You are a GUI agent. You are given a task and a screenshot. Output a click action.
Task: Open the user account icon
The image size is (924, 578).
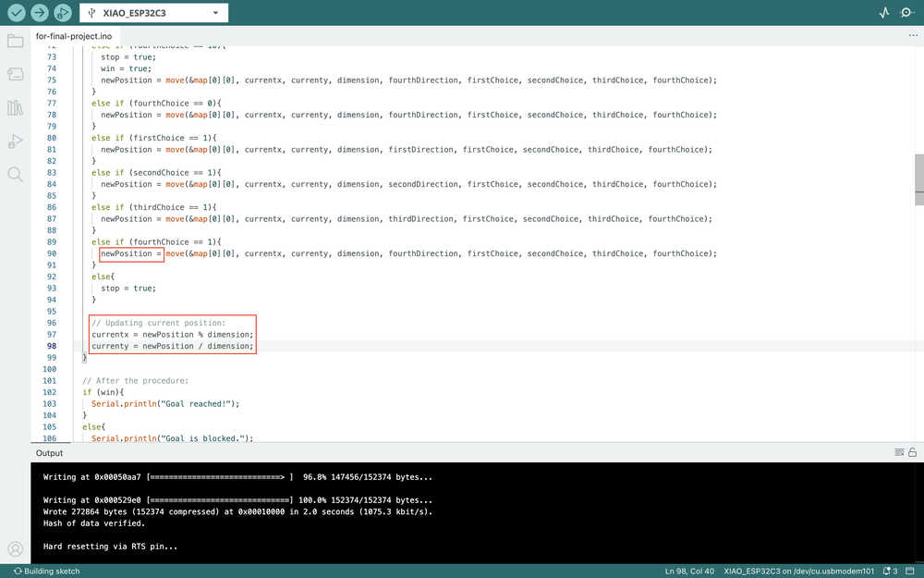tap(16, 549)
